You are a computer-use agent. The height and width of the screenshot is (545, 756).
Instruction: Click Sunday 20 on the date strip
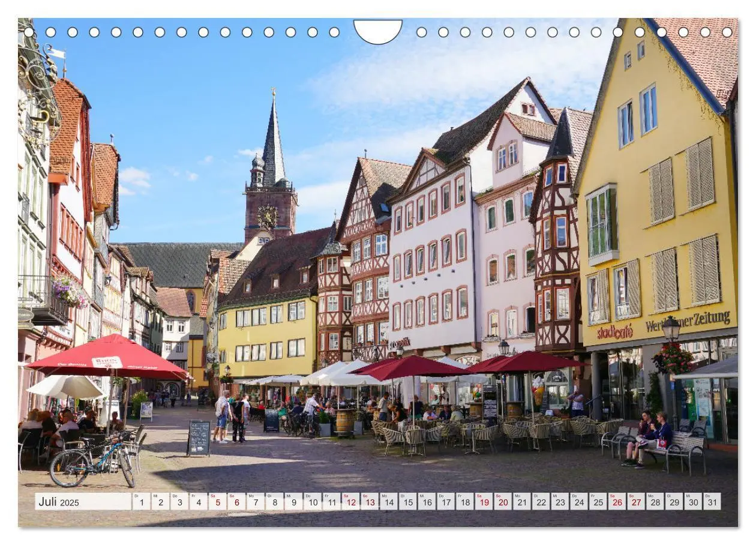click(502, 502)
